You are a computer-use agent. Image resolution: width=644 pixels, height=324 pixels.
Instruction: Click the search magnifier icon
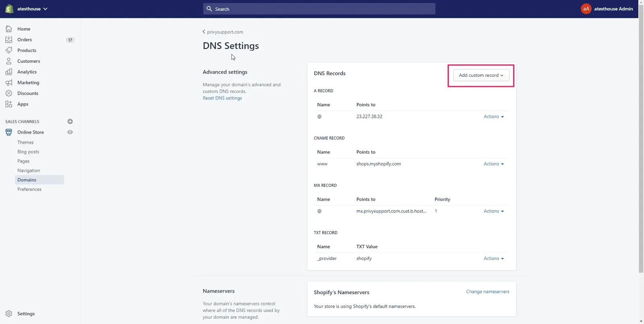tap(209, 8)
